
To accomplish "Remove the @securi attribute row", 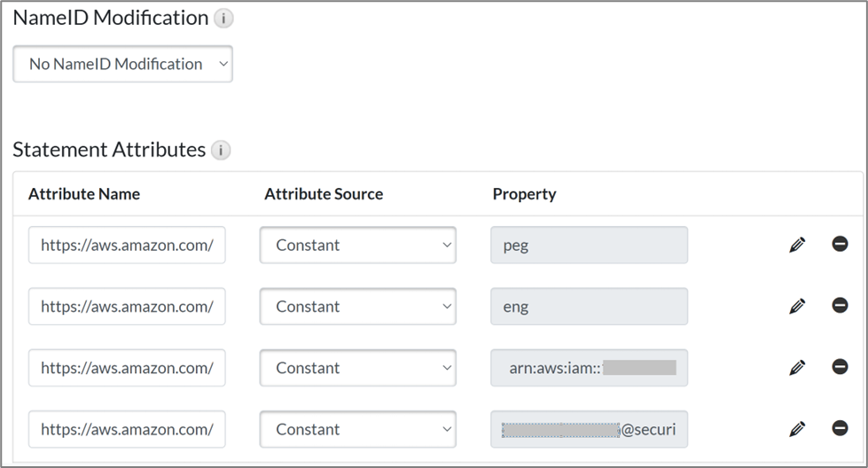I will [840, 428].
